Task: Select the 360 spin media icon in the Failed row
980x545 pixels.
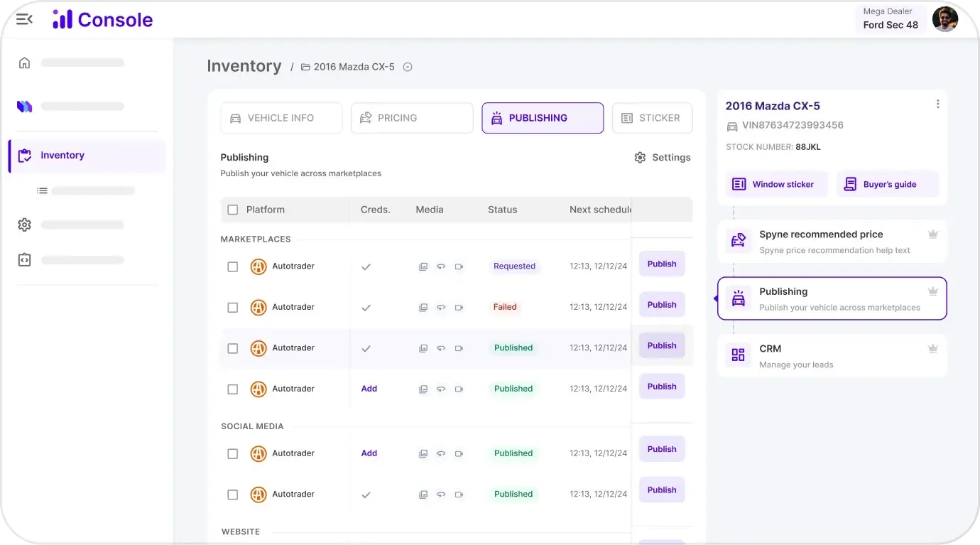Action: coord(441,307)
